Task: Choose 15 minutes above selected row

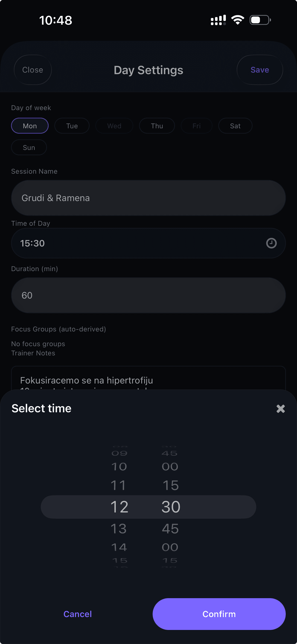Action: pyautogui.click(x=171, y=485)
